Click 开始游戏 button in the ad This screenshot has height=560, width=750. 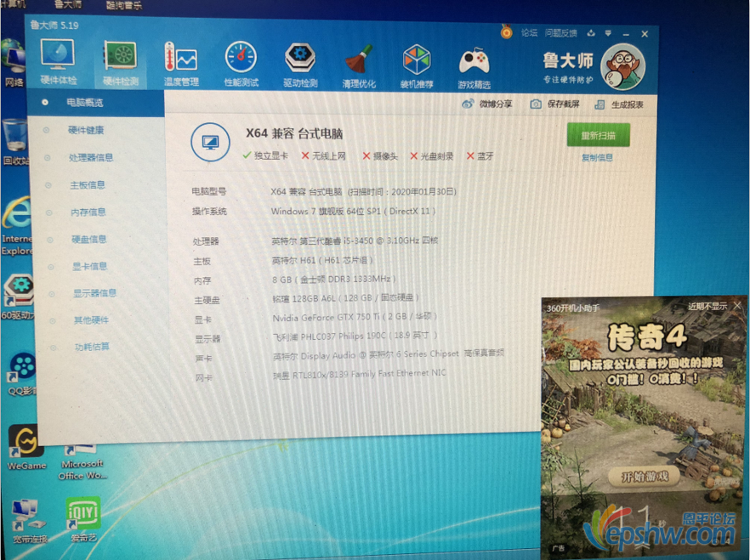645,477
